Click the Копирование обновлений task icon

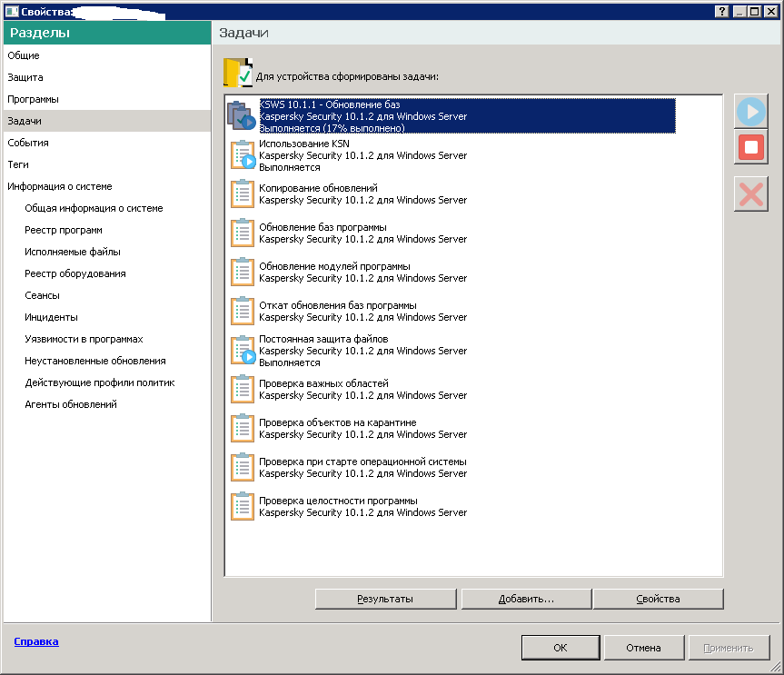pos(242,194)
